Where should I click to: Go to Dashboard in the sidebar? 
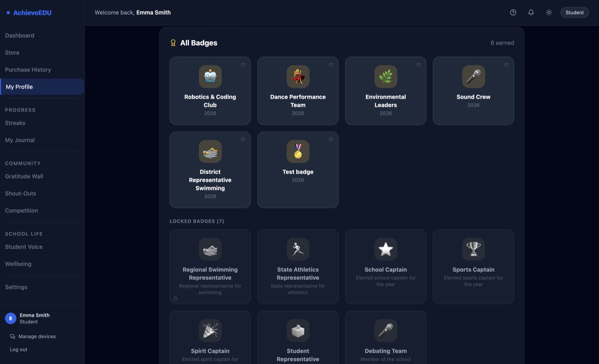pyautogui.click(x=20, y=35)
